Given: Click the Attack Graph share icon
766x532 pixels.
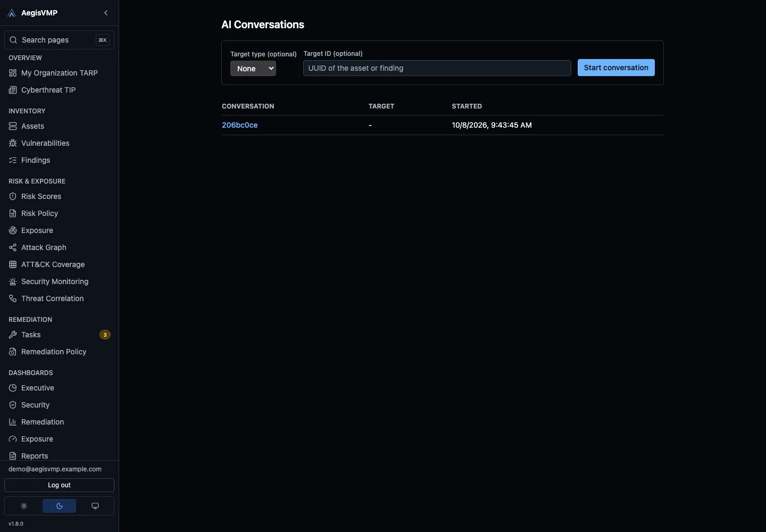Looking at the screenshot, I should tap(13, 247).
